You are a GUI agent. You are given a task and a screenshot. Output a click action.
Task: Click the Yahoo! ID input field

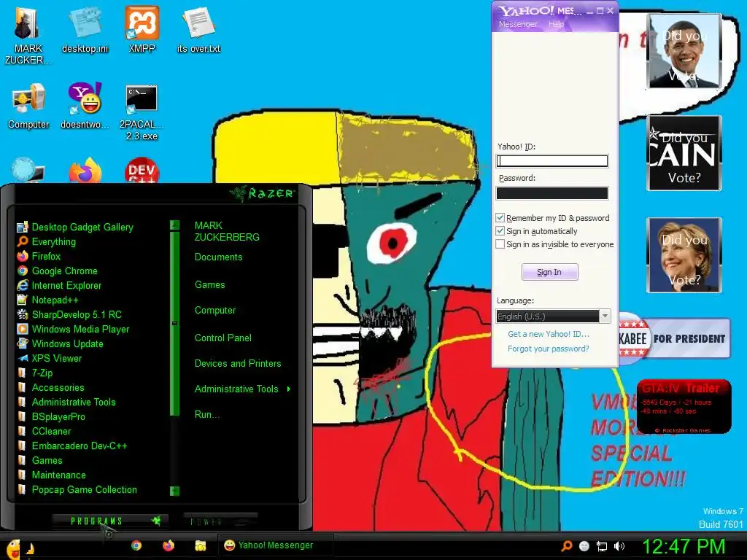[x=552, y=161]
